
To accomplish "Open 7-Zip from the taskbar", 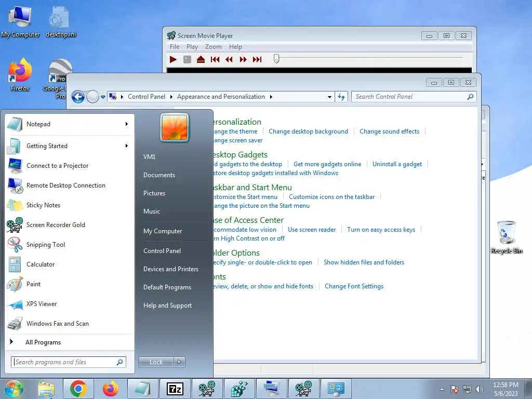I will (x=175, y=389).
